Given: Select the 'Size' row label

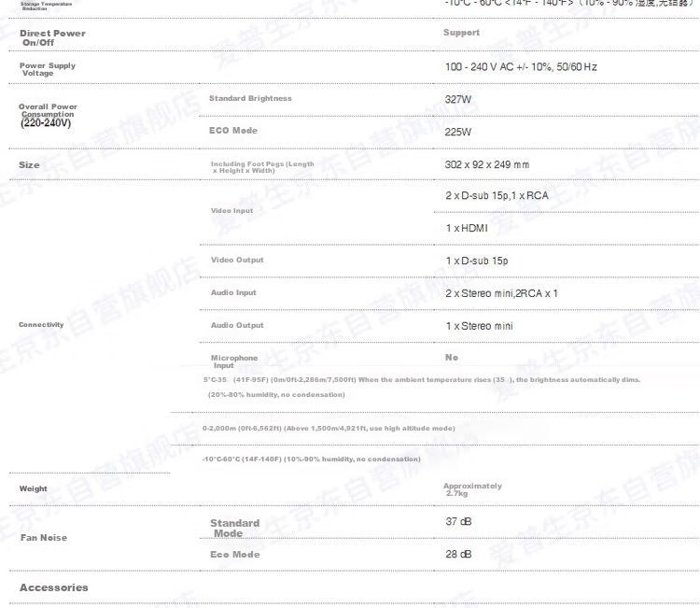Looking at the screenshot, I should click(x=29, y=165).
